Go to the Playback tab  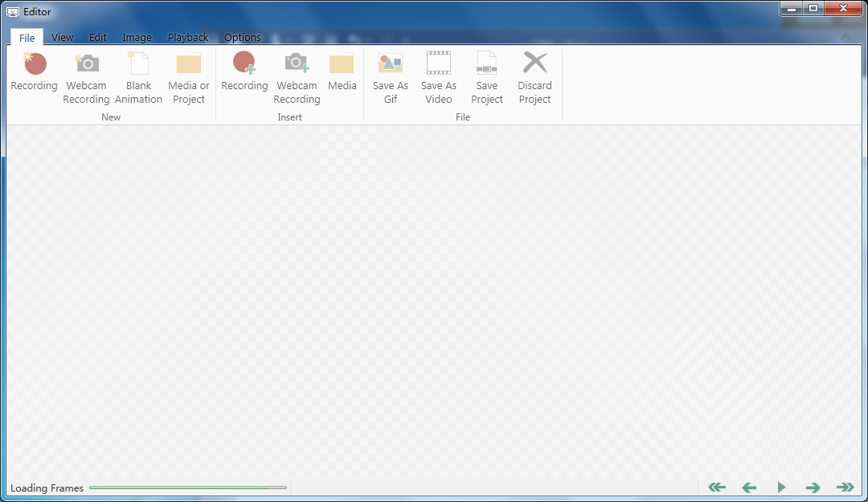point(188,38)
